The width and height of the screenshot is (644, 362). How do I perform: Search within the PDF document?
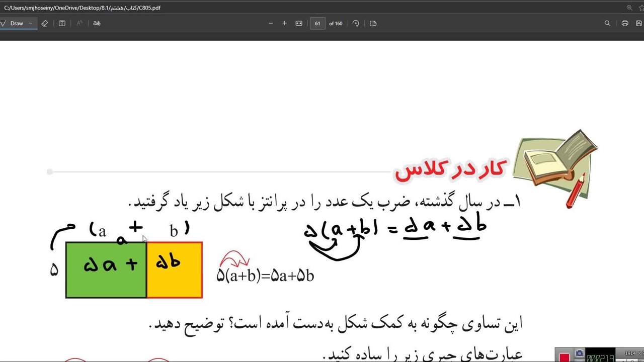tap(607, 24)
